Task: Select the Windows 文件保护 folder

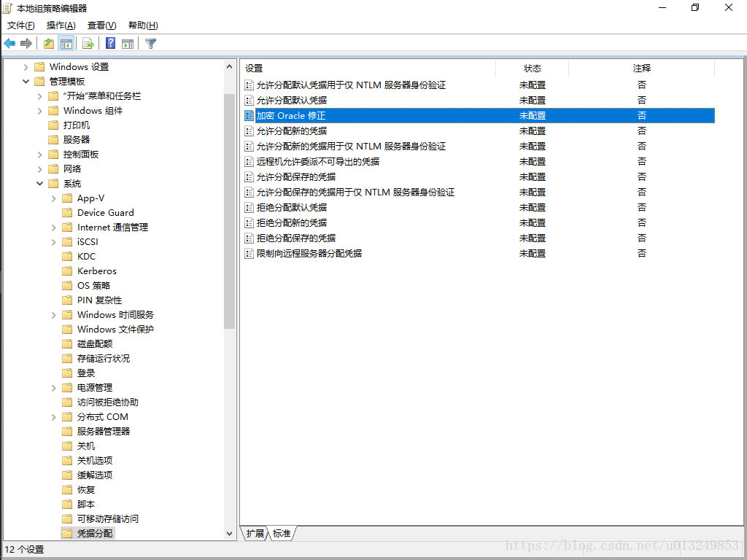Action: pos(115,330)
